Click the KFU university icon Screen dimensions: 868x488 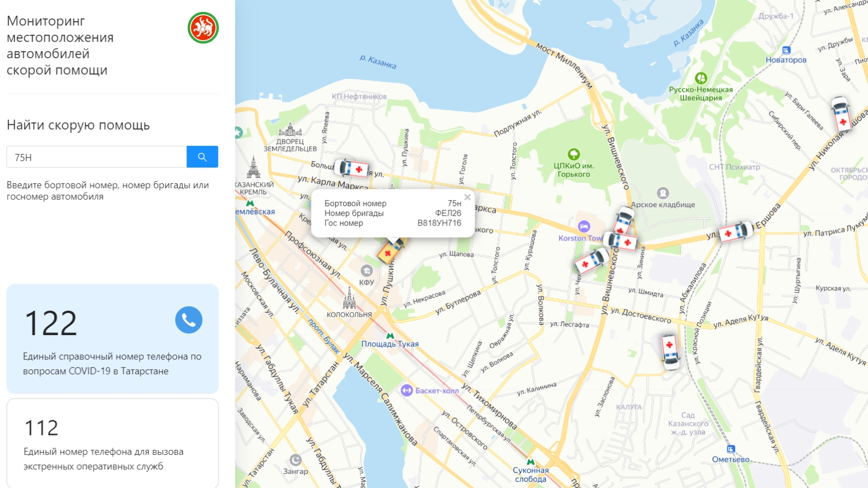367,271
